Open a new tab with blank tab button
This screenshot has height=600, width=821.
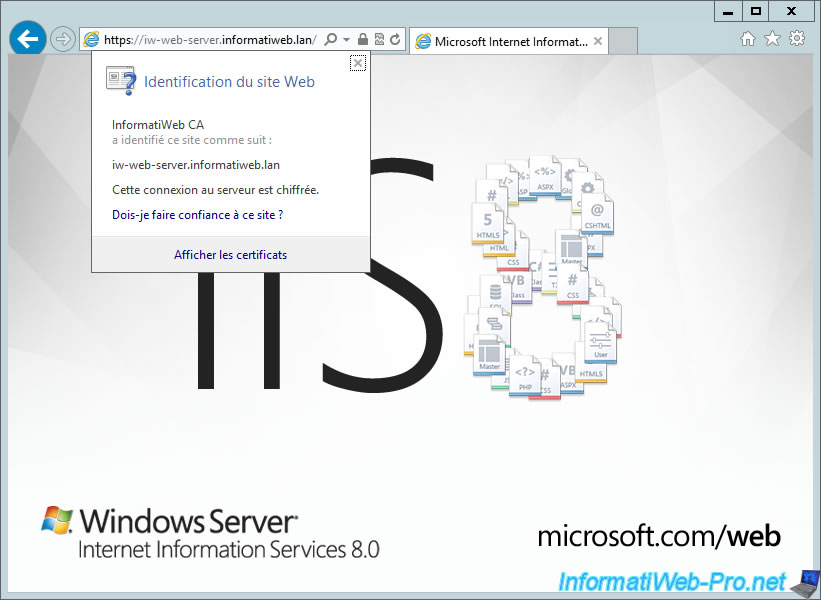(623, 41)
